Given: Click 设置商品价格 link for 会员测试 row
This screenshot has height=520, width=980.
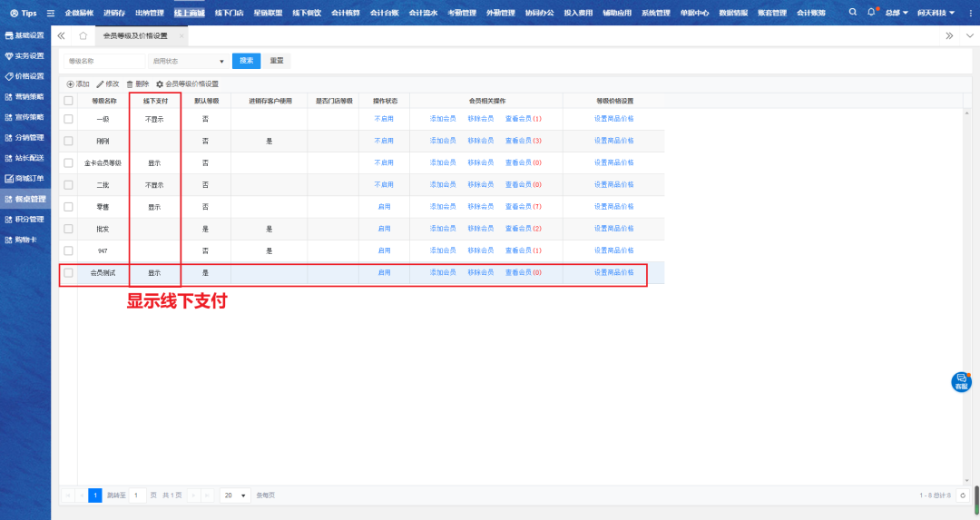Looking at the screenshot, I should [x=614, y=272].
